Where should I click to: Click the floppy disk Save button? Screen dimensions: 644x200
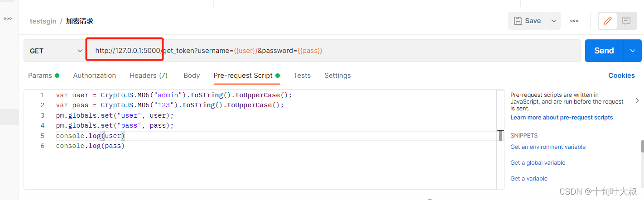(x=528, y=21)
